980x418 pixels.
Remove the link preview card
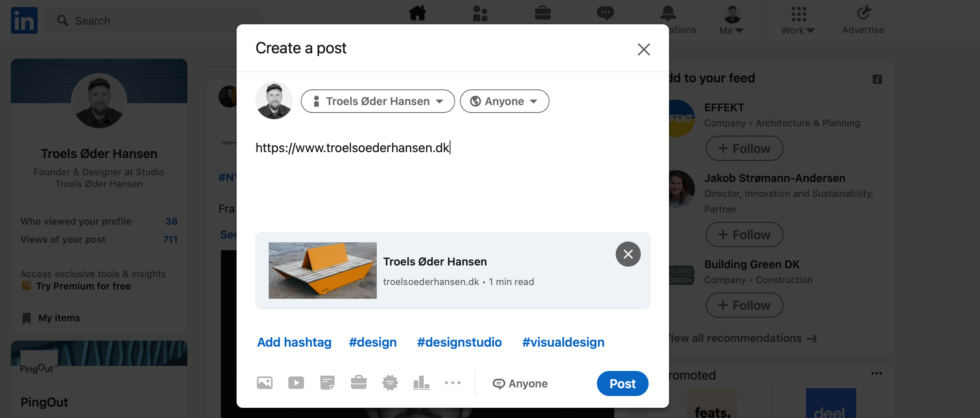click(x=628, y=254)
